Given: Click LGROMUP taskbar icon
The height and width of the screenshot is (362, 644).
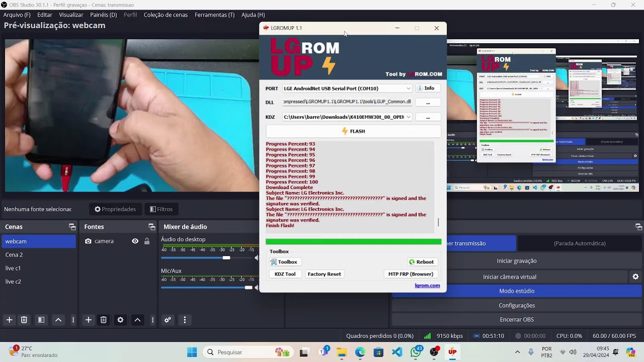Looking at the screenshot, I should (452, 352).
